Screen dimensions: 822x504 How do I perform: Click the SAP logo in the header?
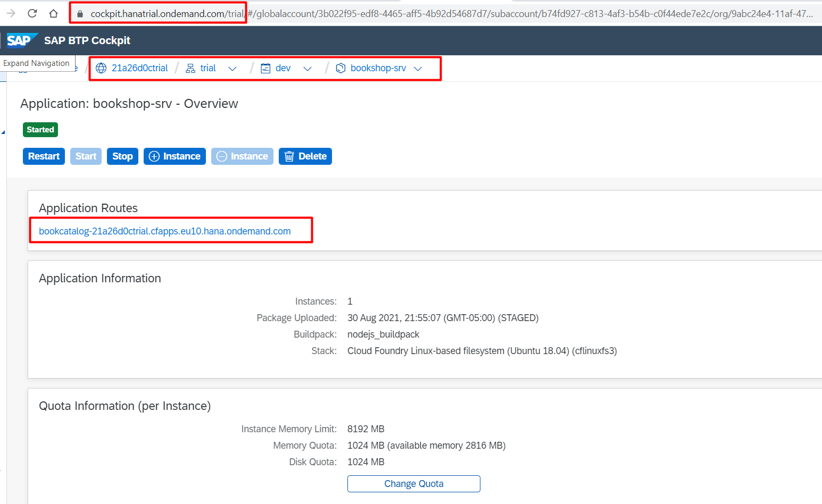[22, 40]
